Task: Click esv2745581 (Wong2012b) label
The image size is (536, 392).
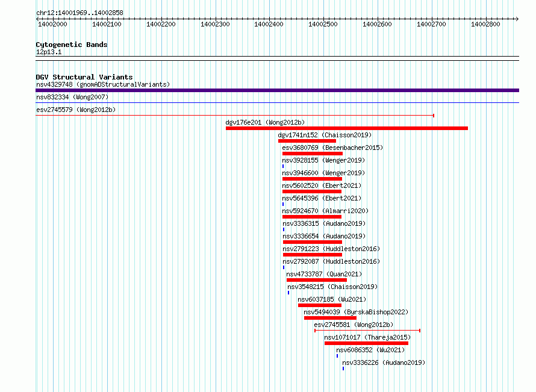Action: pos(354,325)
